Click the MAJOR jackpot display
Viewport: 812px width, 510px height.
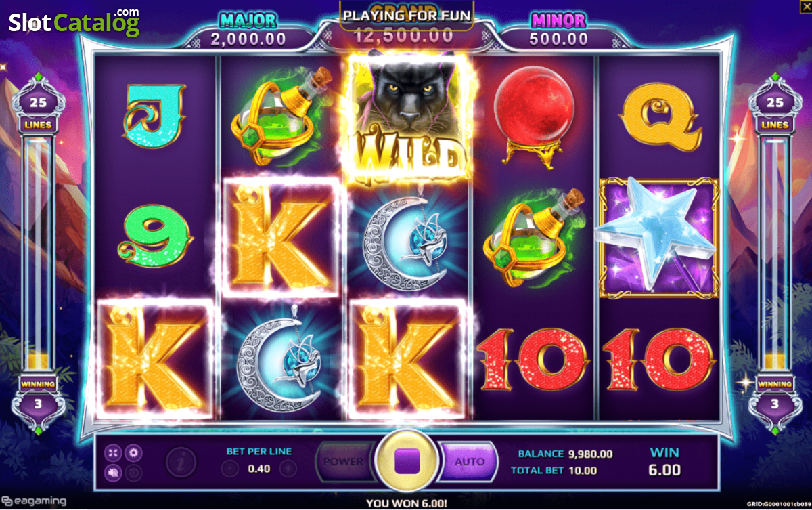coord(248,30)
